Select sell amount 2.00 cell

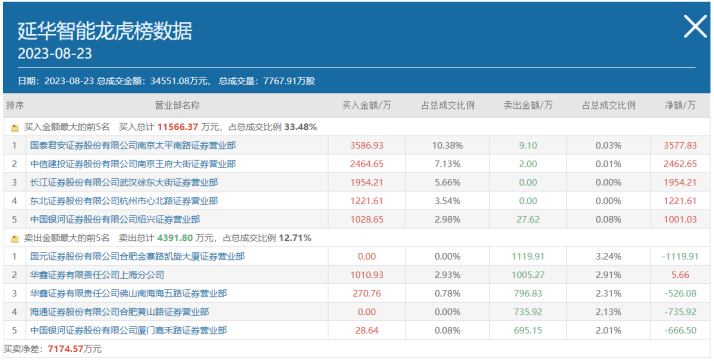tap(528, 164)
